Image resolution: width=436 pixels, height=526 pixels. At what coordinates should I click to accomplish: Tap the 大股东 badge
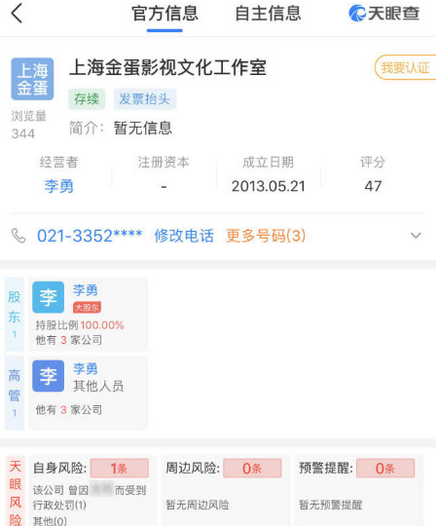tap(87, 307)
